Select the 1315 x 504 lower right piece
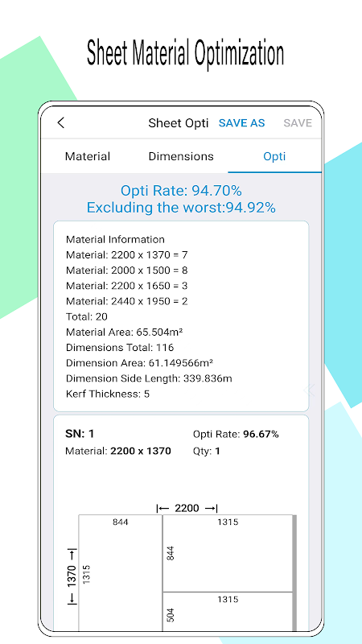Screen dimensions: 362x644 click(228, 612)
